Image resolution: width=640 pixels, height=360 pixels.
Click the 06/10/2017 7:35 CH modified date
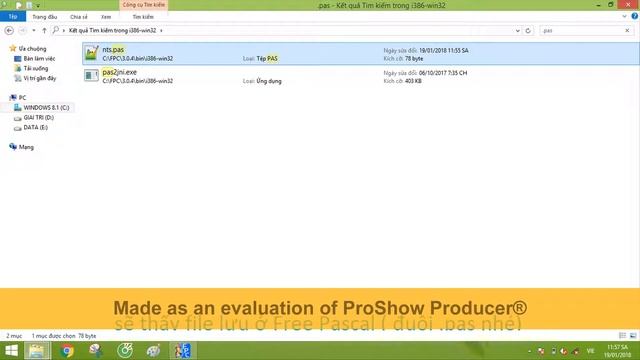[443, 73]
